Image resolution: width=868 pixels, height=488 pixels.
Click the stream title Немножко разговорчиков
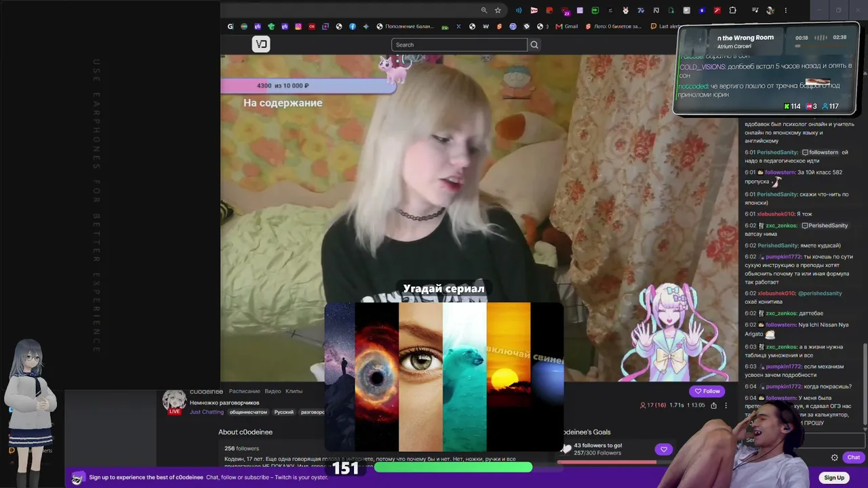224,403
